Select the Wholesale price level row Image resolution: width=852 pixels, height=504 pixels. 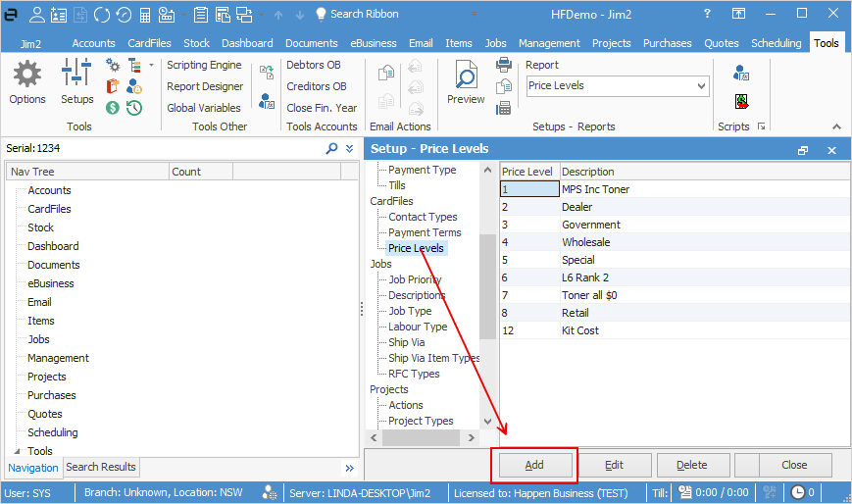coord(675,242)
